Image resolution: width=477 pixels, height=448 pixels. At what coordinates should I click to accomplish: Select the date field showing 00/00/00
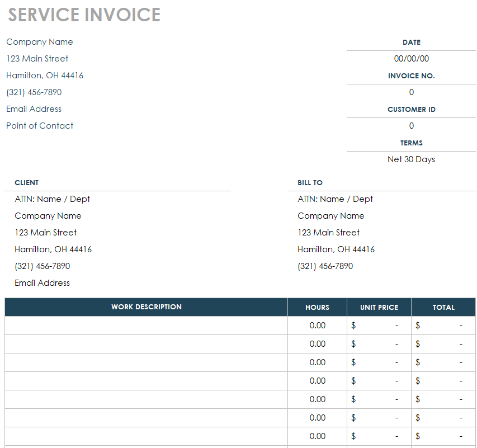click(411, 59)
